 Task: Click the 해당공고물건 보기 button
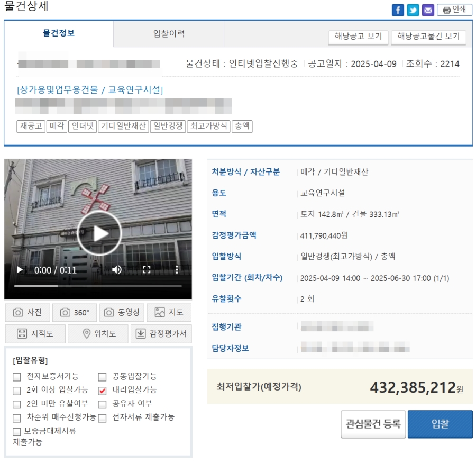coord(428,37)
